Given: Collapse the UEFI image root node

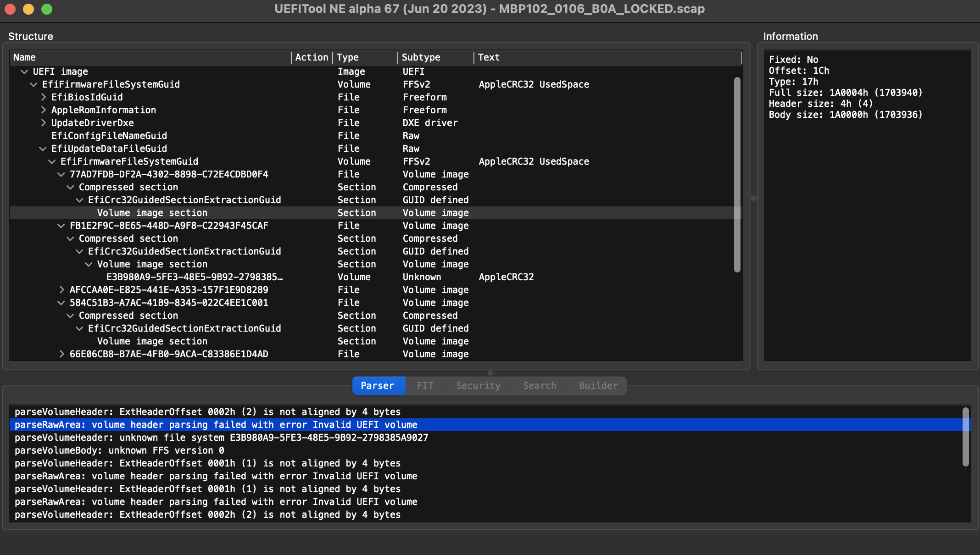Looking at the screenshot, I should coord(24,71).
